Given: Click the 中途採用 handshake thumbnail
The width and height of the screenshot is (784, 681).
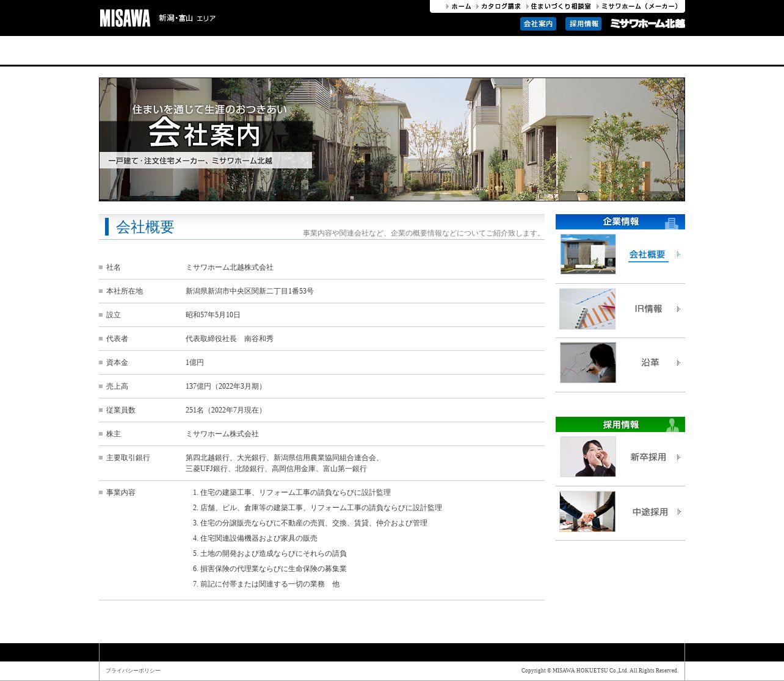Looking at the screenshot, I should tap(587, 511).
